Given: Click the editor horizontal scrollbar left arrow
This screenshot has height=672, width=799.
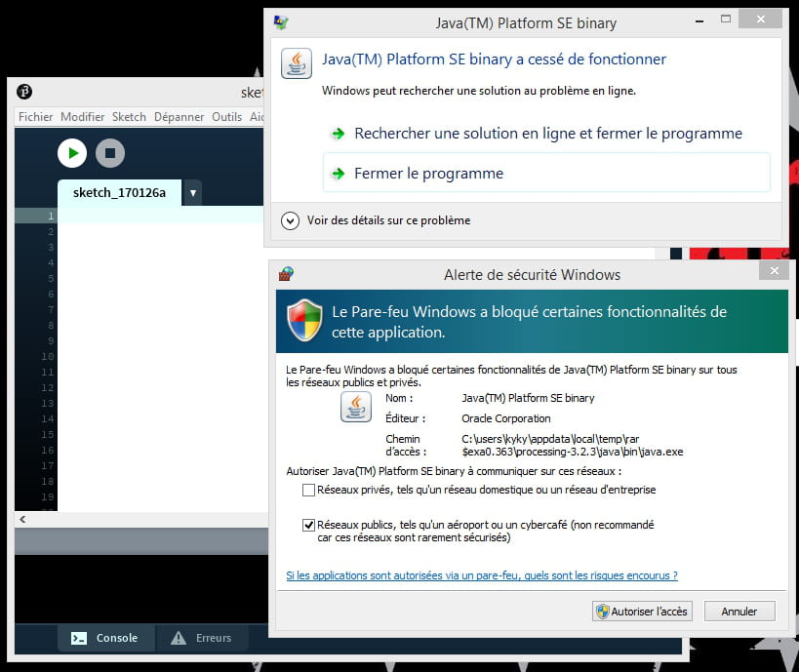Looking at the screenshot, I should click(x=22, y=519).
